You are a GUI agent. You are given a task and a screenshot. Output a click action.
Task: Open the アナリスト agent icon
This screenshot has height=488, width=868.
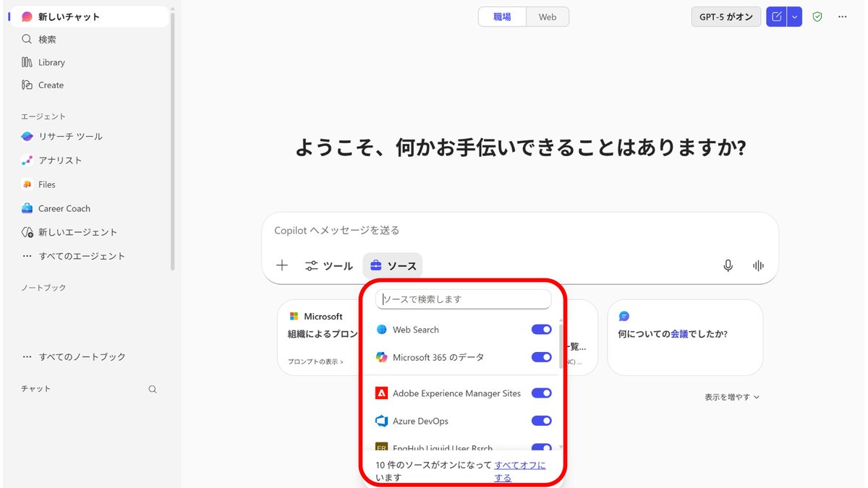(27, 160)
